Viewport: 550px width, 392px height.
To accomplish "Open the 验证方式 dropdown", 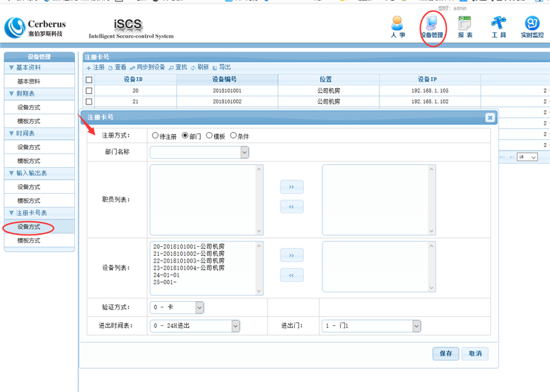I will point(199,307).
